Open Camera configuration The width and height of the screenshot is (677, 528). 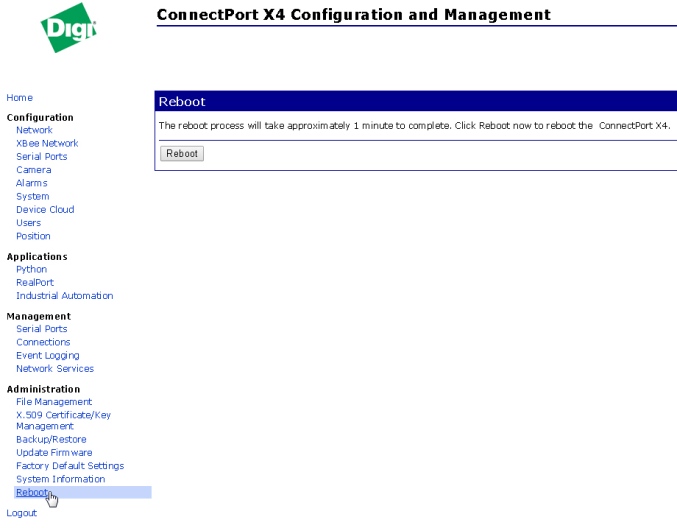coord(33,170)
